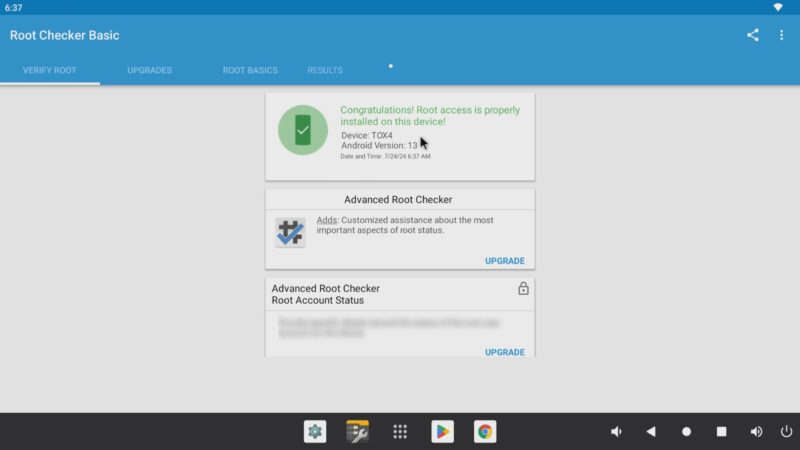Launch Chrome from the taskbar
This screenshot has height=450, width=800.
(x=485, y=432)
